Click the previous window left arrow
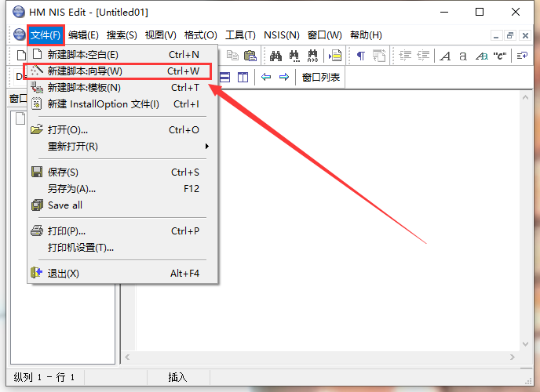Viewport: 540px width, 392px height. coord(266,77)
